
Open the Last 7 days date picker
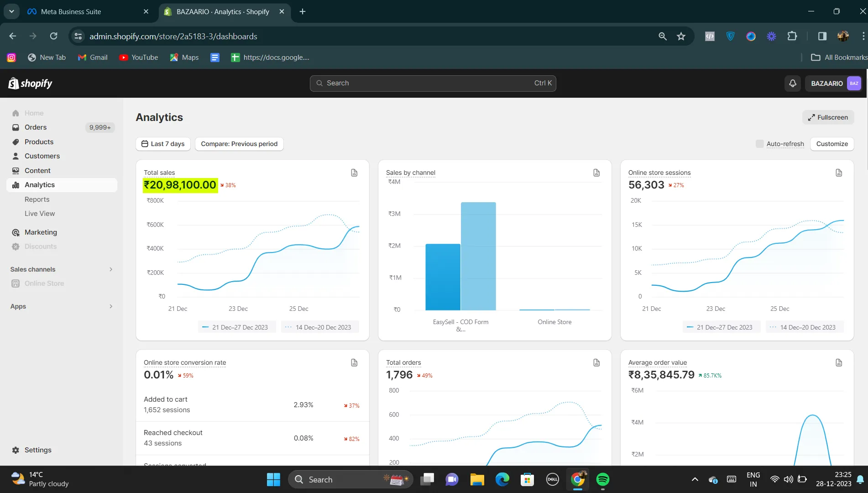point(163,144)
